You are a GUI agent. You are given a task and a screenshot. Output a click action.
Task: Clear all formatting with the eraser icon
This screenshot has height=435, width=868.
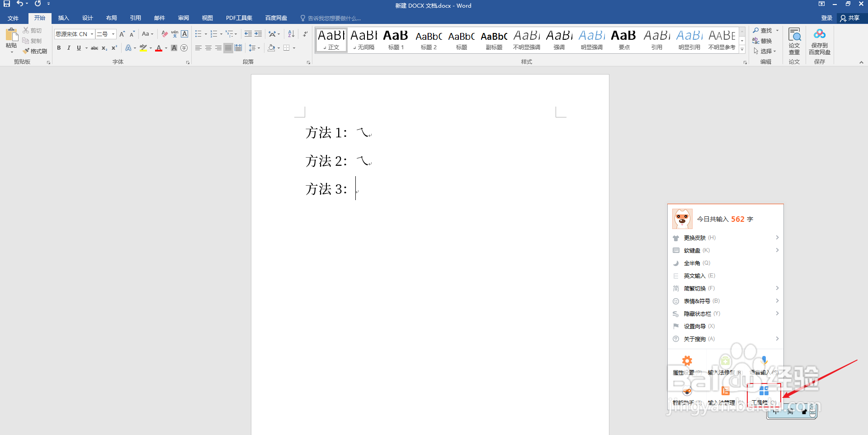coord(165,34)
